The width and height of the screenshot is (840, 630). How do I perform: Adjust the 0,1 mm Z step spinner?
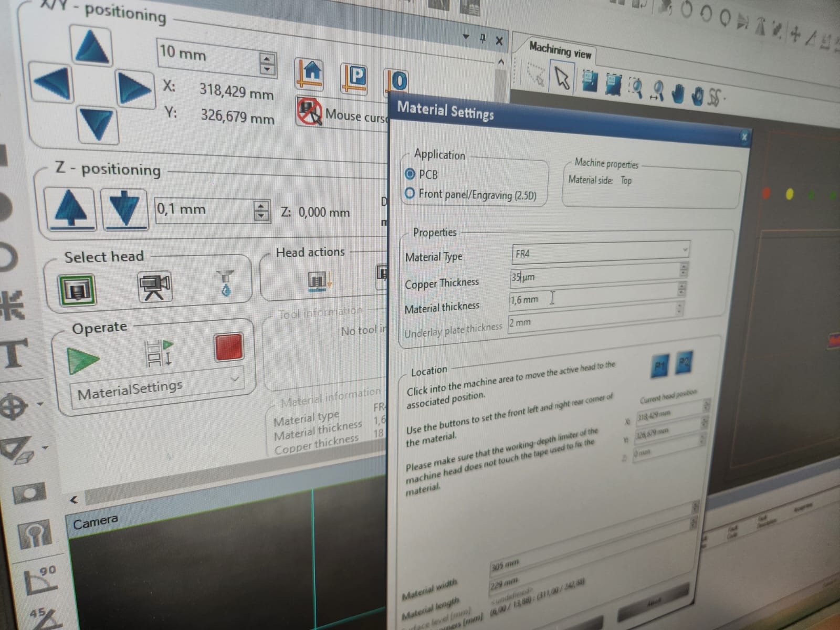click(261, 211)
